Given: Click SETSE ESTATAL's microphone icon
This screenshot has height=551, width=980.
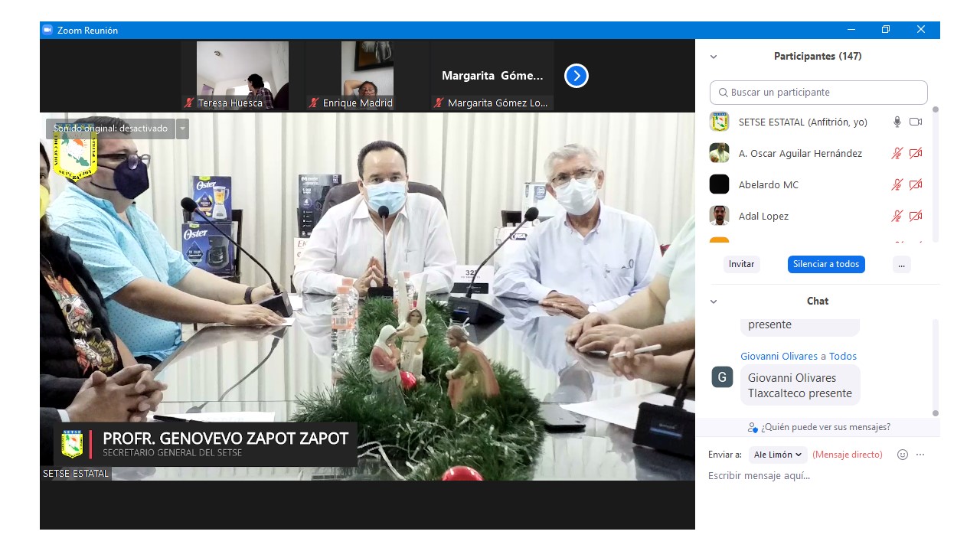Looking at the screenshot, I should 897,122.
